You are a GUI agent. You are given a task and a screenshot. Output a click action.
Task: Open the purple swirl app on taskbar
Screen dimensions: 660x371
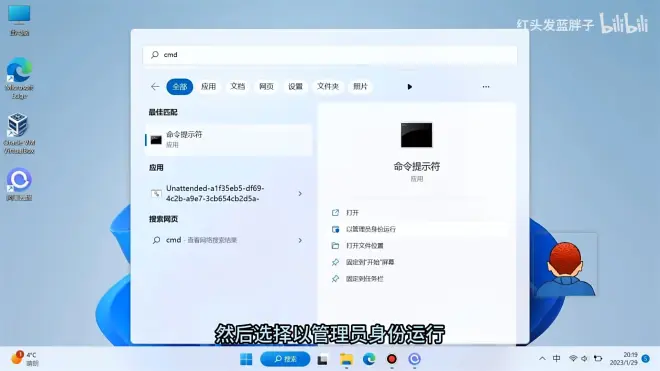[415, 359]
